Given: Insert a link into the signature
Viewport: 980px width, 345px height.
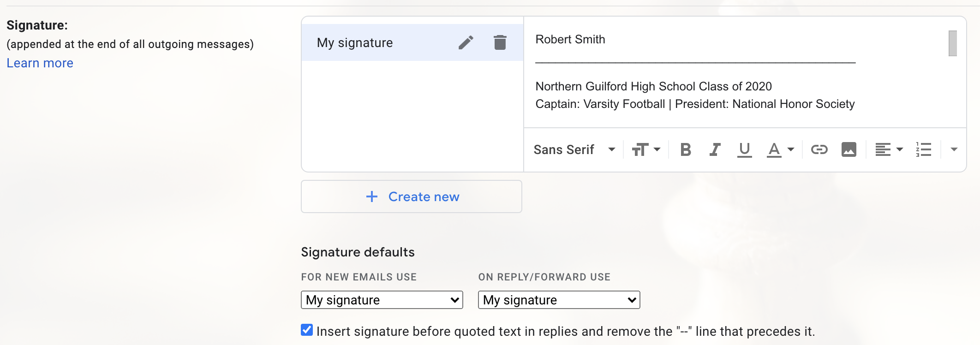Looking at the screenshot, I should click(819, 149).
